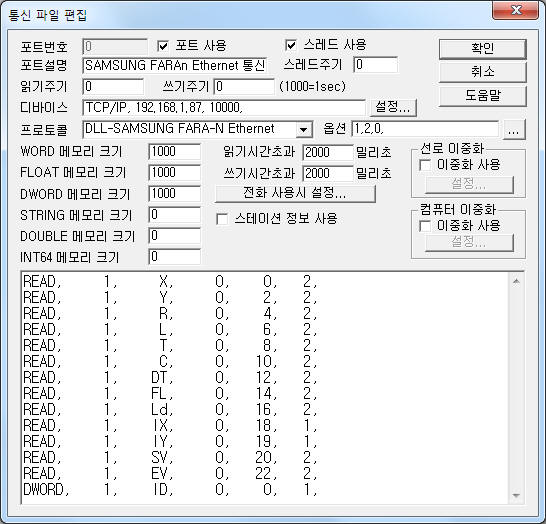
Task: Click the 스레드주기 input field
Action: point(375,65)
